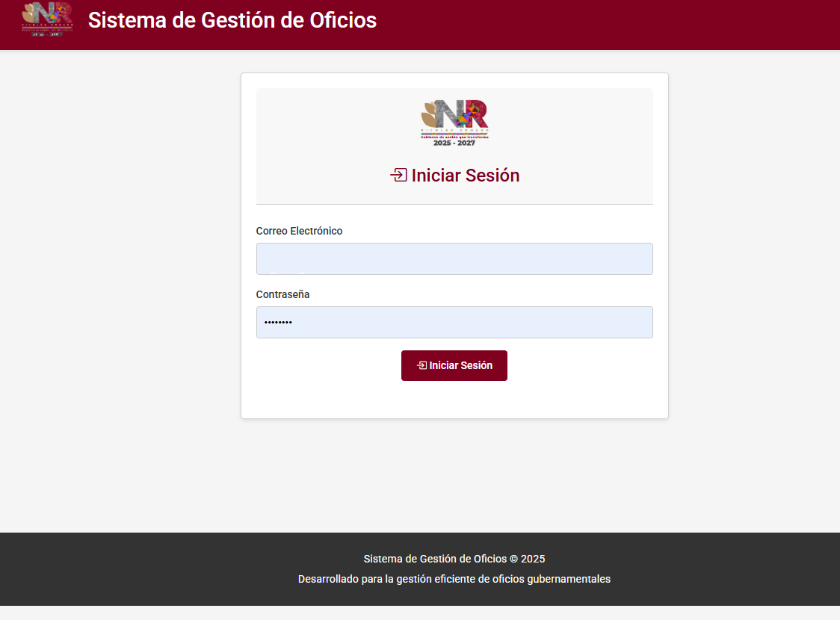Focus the Correo Electrónico input field
The height and width of the screenshot is (620, 840).
coord(454,258)
